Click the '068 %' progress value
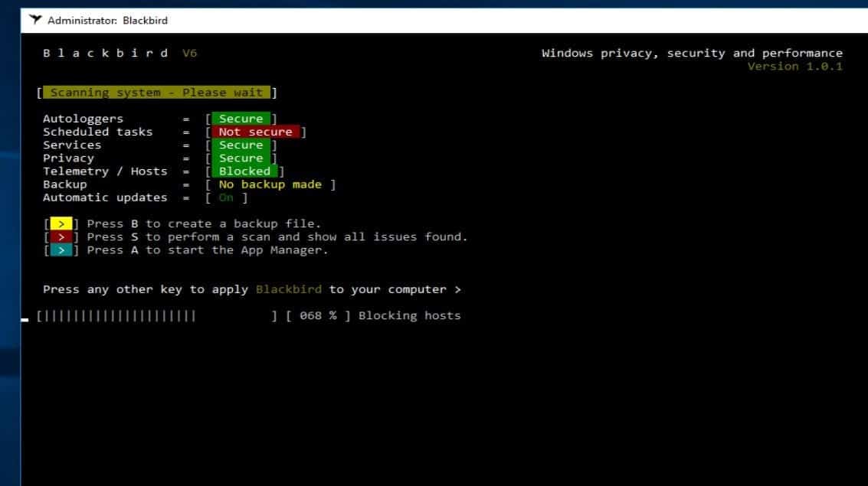This screenshot has height=486, width=868. point(318,315)
